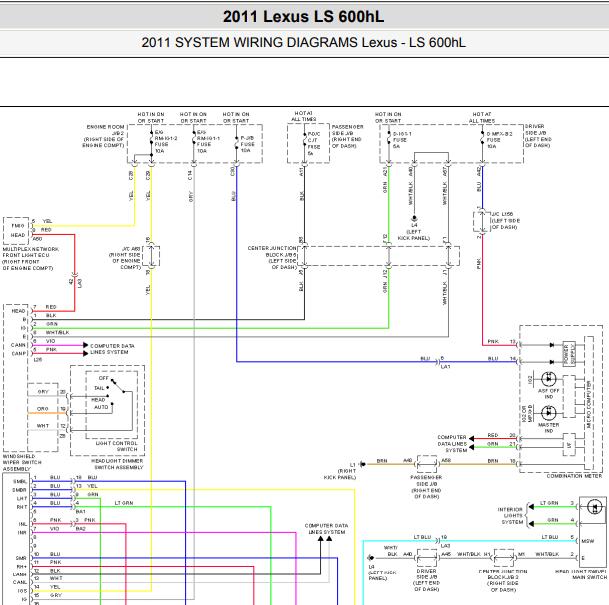Select "PASSENGER SIDE J/B" label near top fuse
The width and height of the screenshot is (609, 605).
pos(347,130)
